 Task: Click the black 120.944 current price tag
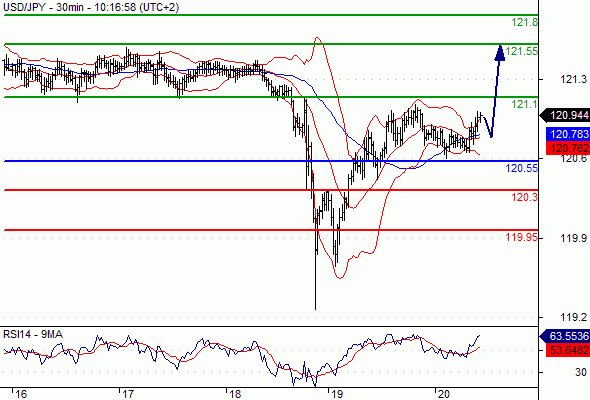click(565, 115)
